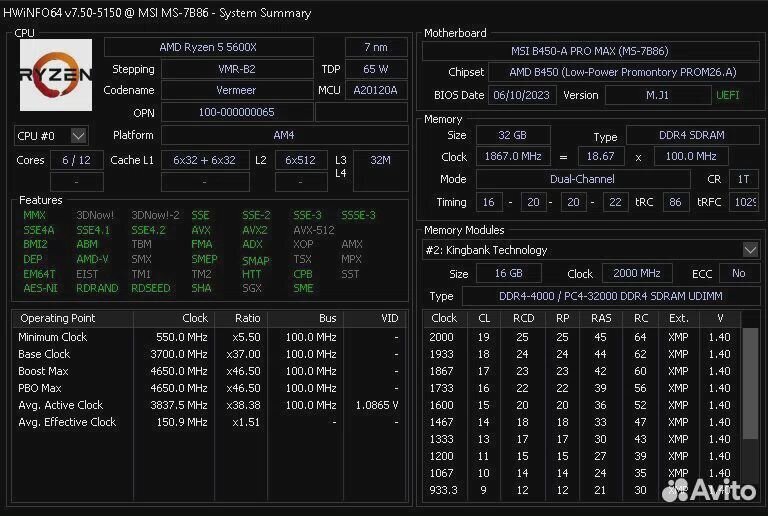Click the Vermeer codename field
The height and width of the screenshot is (516, 768).
point(237,91)
